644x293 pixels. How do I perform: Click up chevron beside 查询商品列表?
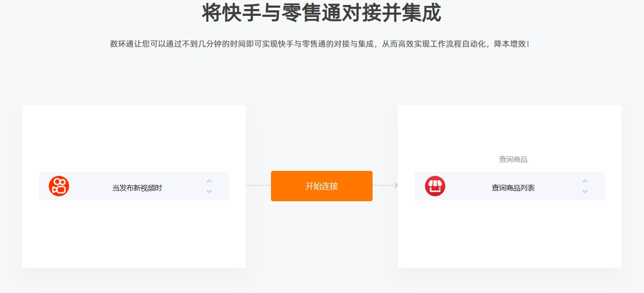click(x=585, y=181)
